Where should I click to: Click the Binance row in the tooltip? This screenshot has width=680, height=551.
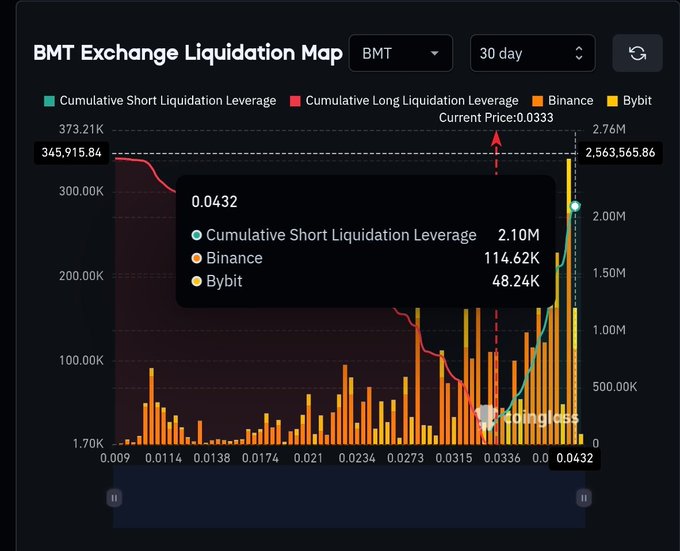coord(366,258)
